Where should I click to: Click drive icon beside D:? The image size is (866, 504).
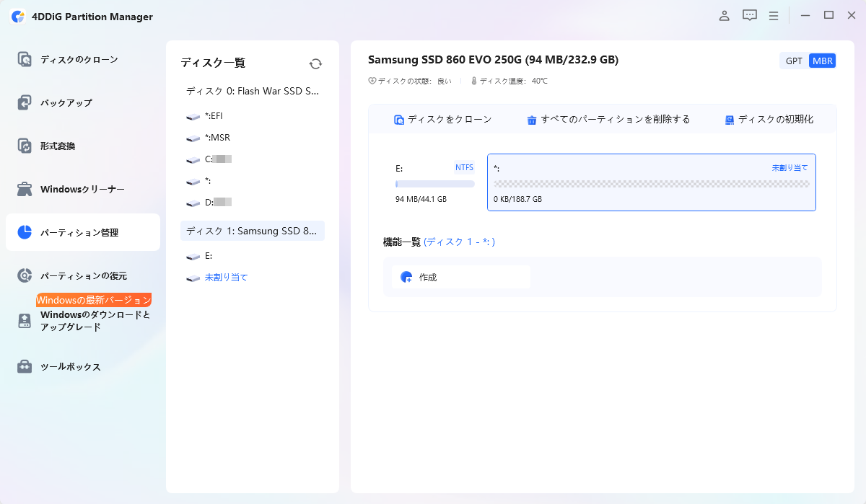pyautogui.click(x=193, y=203)
